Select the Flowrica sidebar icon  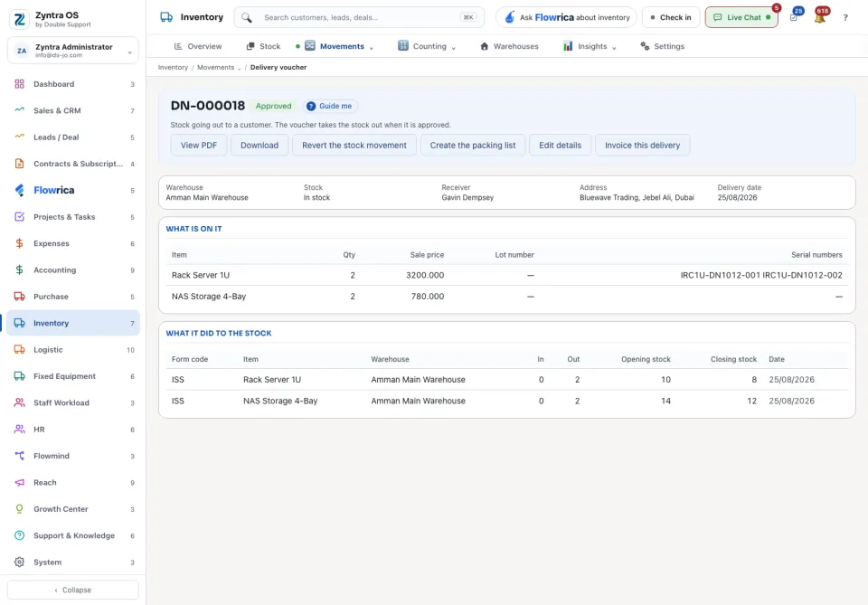point(19,191)
